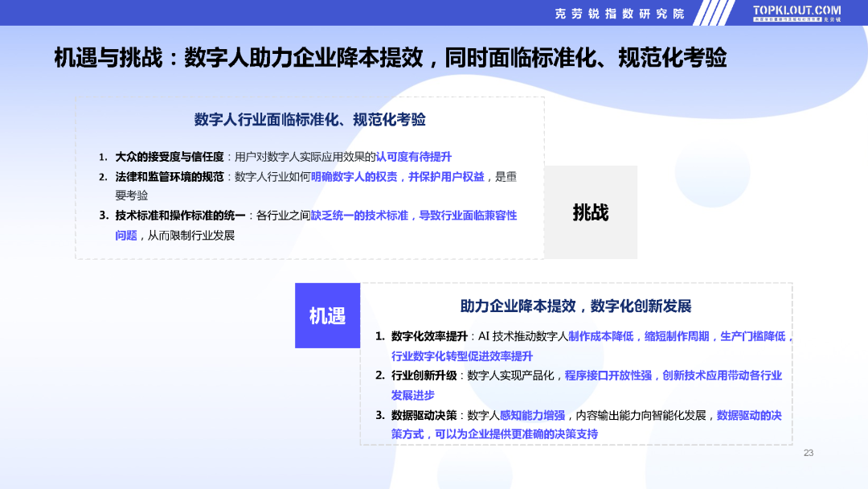Click highlighted 明确数字人的权责，并保护用户权益

pos(398,177)
